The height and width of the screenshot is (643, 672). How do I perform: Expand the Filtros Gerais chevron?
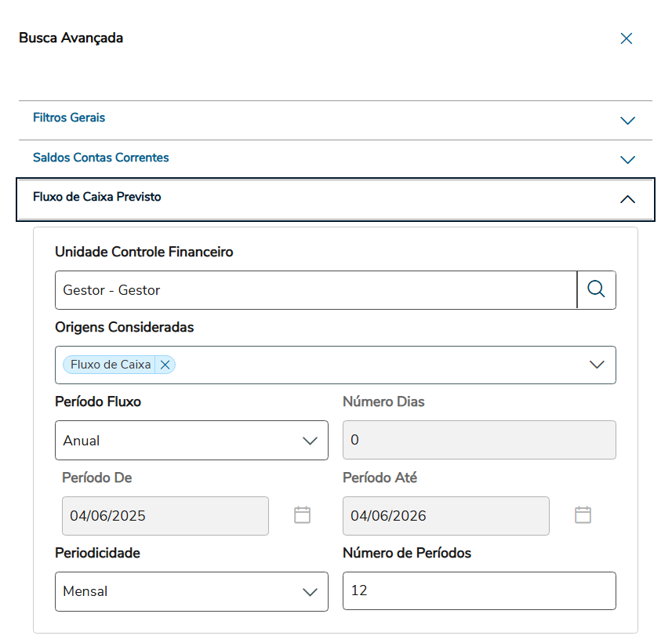tap(627, 121)
